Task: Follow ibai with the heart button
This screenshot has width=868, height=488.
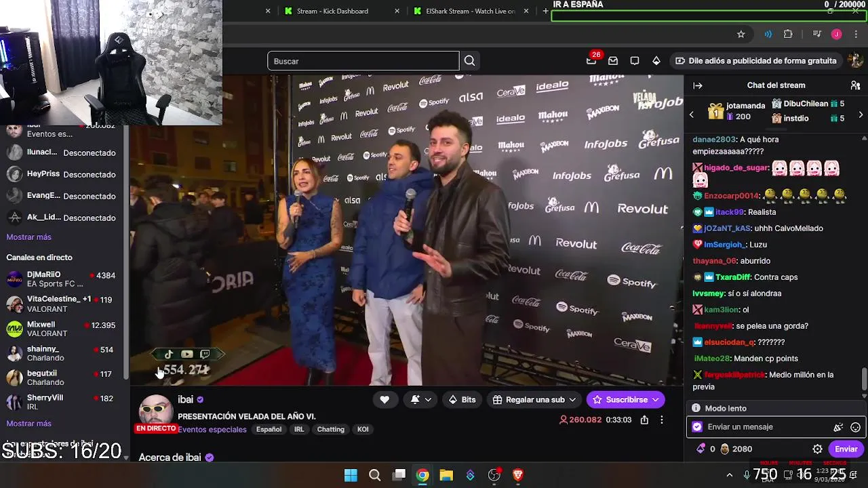Action: point(384,400)
